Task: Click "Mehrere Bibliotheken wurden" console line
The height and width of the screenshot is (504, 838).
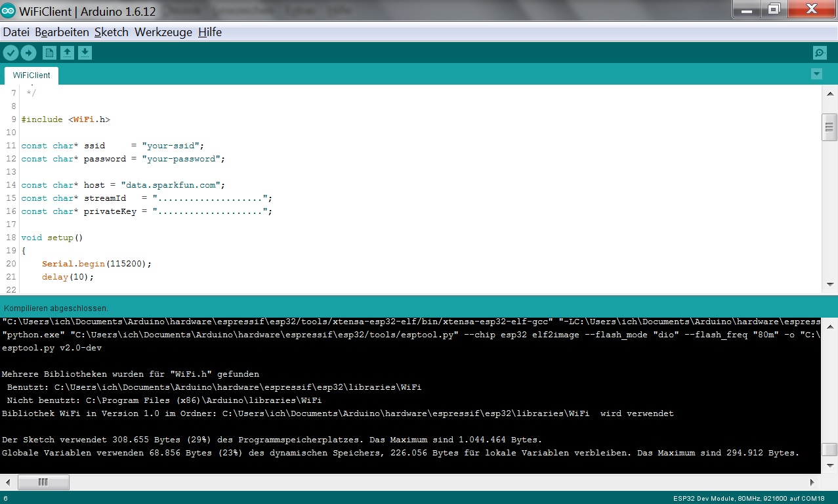Action: pos(131,374)
